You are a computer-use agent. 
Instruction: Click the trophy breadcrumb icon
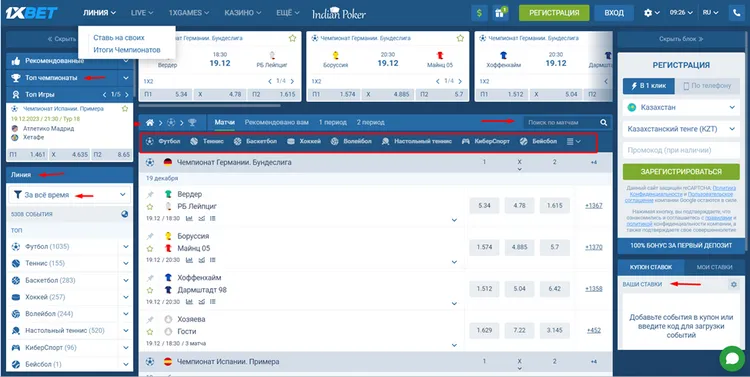(x=192, y=123)
